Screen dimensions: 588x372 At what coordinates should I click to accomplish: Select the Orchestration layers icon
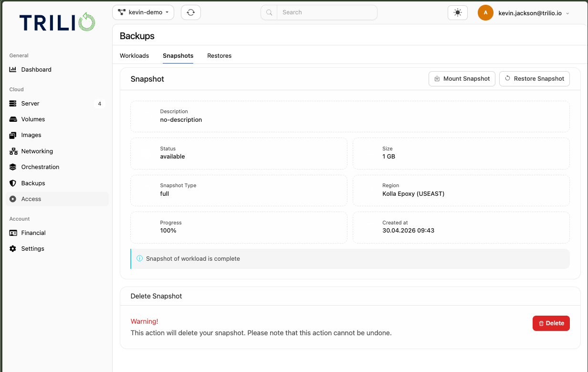tap(13, 167)
